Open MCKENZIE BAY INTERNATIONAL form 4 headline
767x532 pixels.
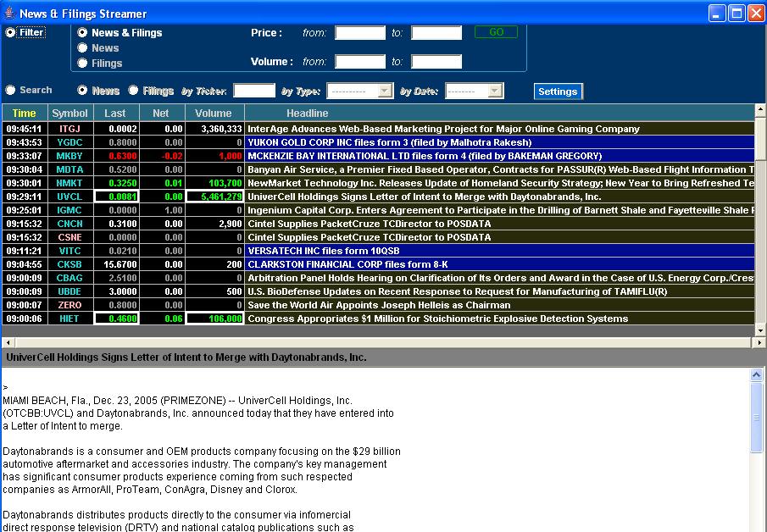pos(499,156)
